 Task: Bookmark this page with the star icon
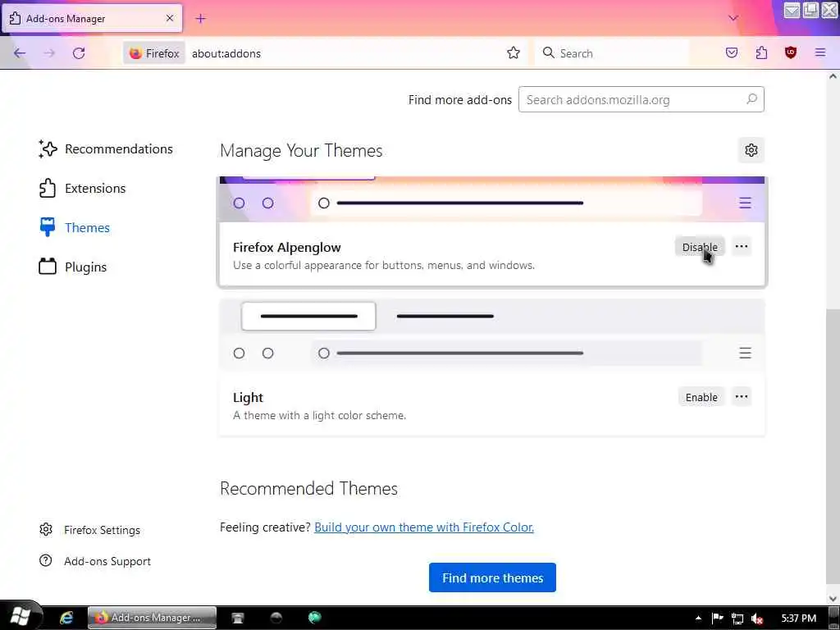pyautogui.click(x=514, y=52)
